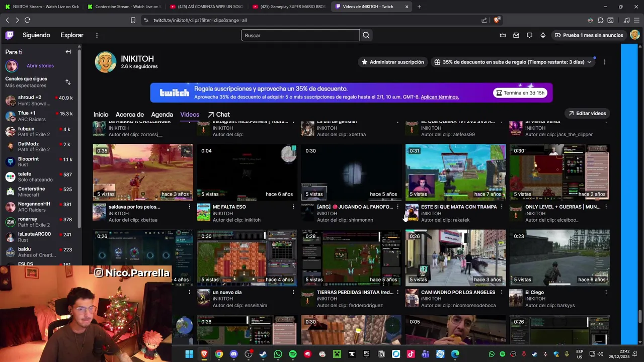Click the page vertical scrollbar thumb

(x=640, y=317)
